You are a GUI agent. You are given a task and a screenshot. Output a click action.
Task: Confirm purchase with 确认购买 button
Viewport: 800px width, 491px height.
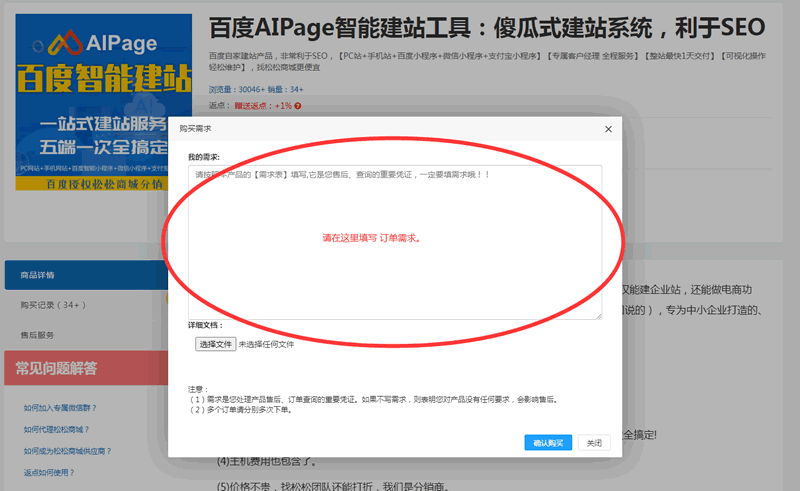[548, 443]
